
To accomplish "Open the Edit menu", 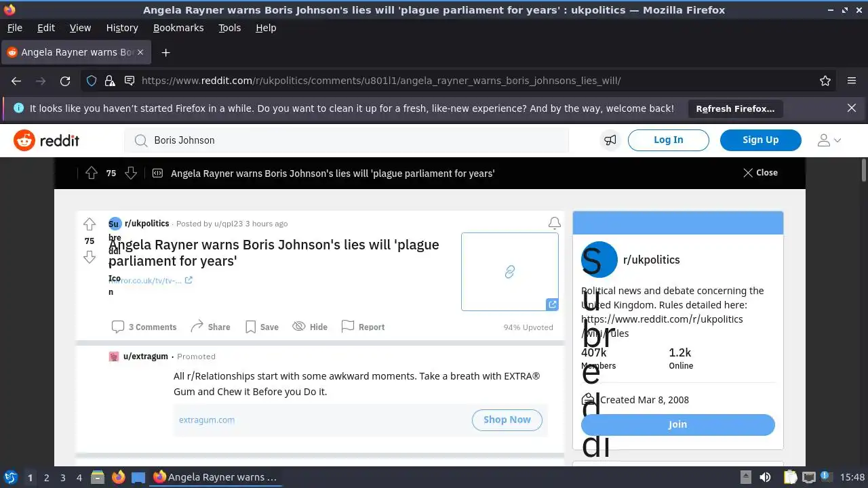I will click(46, 28).
